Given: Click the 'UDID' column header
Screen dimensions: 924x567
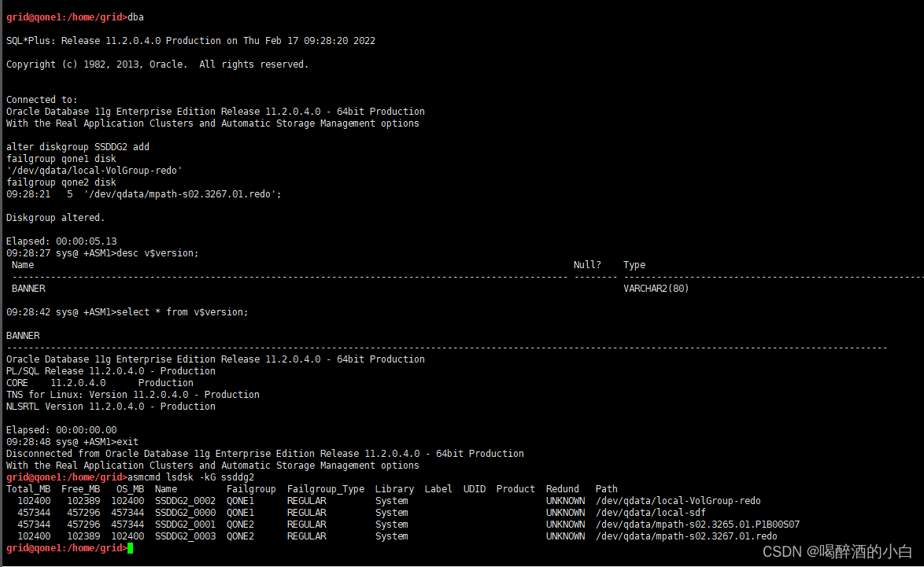Looking at the screenshot, I should [475, 488].
